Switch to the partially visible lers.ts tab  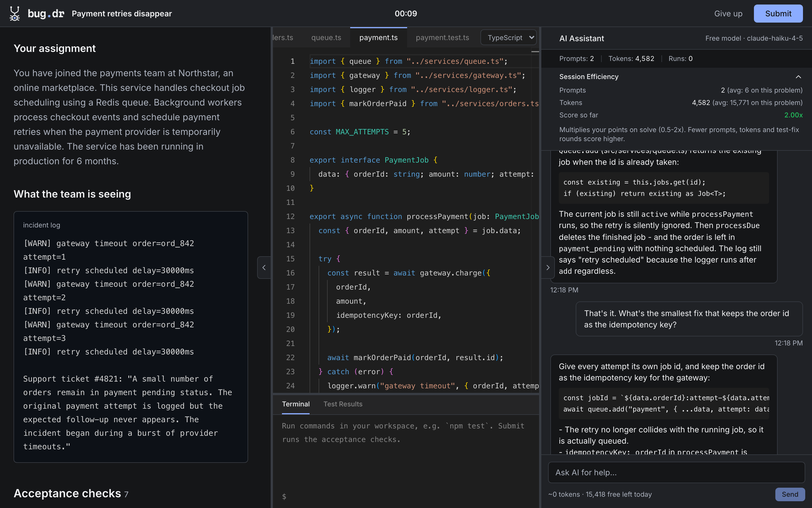pyautogui.click(x=283, y=38)
